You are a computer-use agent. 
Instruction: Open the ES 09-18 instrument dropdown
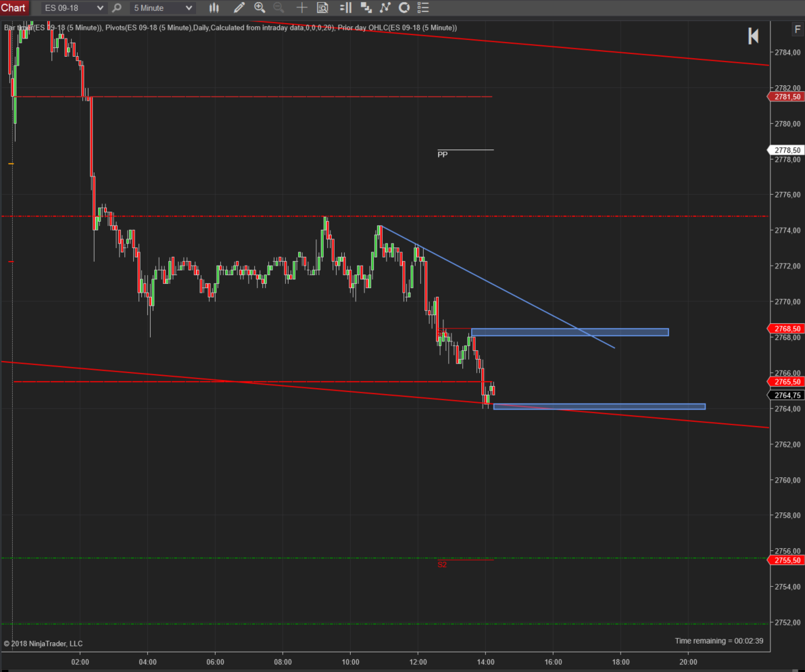point(74,7)
